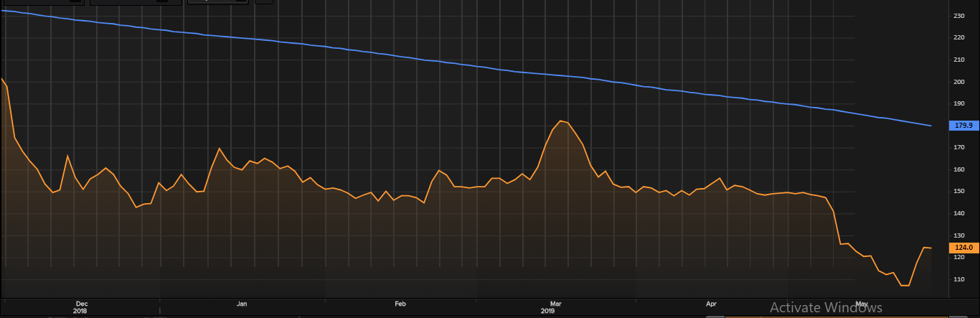Viewport: 980px width, 318px height.
Task: Click the May date axis label
Action: (862, 304)
